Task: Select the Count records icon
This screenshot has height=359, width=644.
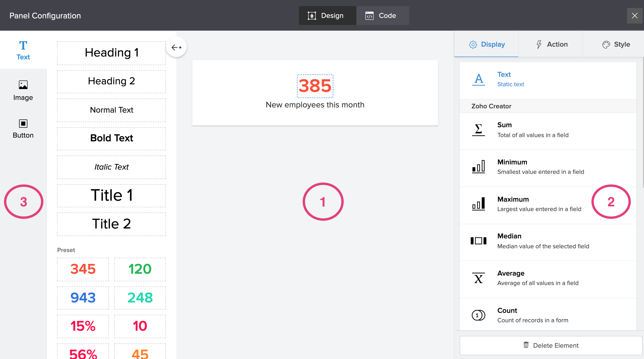Action: (478, 315)
